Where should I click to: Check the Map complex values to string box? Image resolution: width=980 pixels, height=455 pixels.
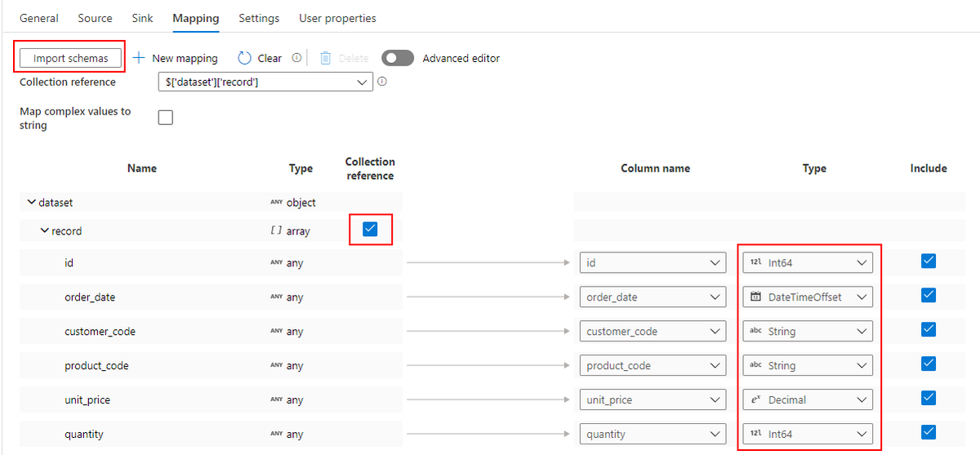166,118
